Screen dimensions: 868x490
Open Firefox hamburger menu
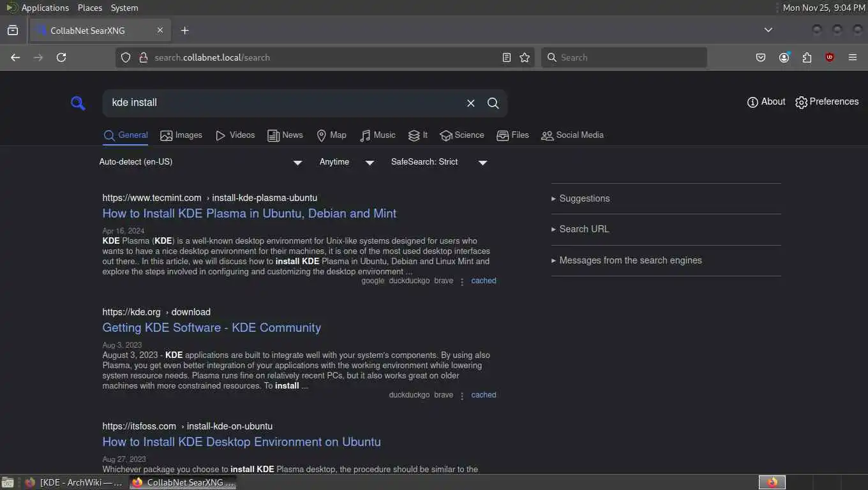pyautogui.click(x=853, y=57)
